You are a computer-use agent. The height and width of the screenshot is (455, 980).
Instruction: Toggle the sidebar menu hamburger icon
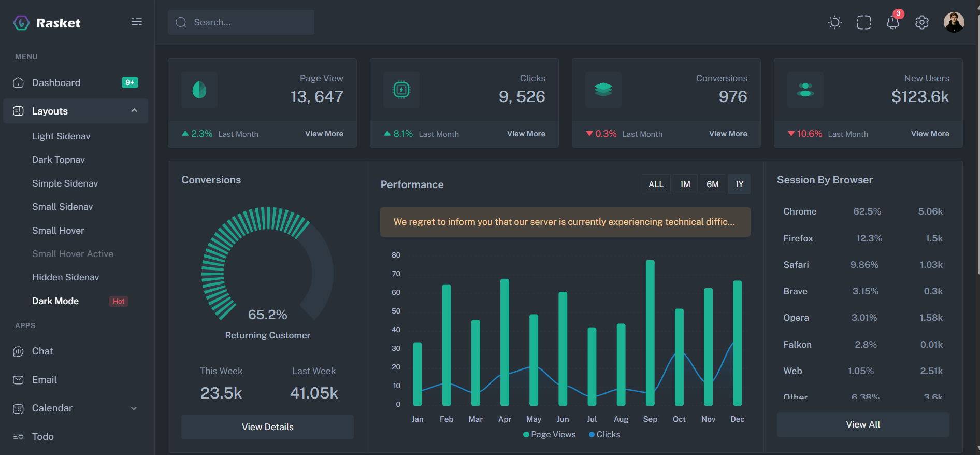pyautogui.click(x=137, y=22)
